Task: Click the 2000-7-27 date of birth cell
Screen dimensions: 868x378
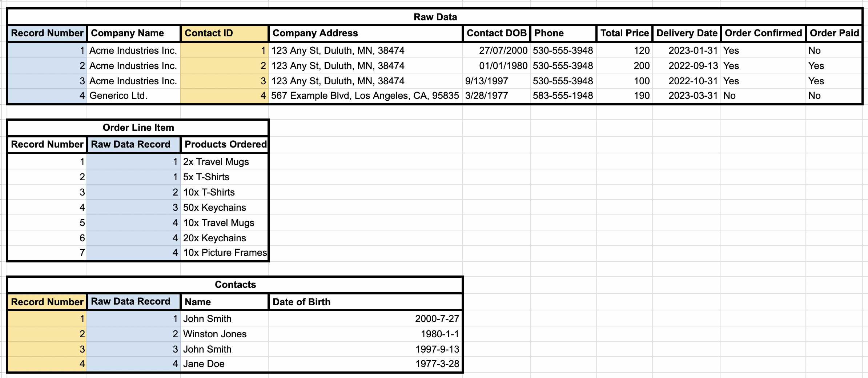Action: [366, 319]
